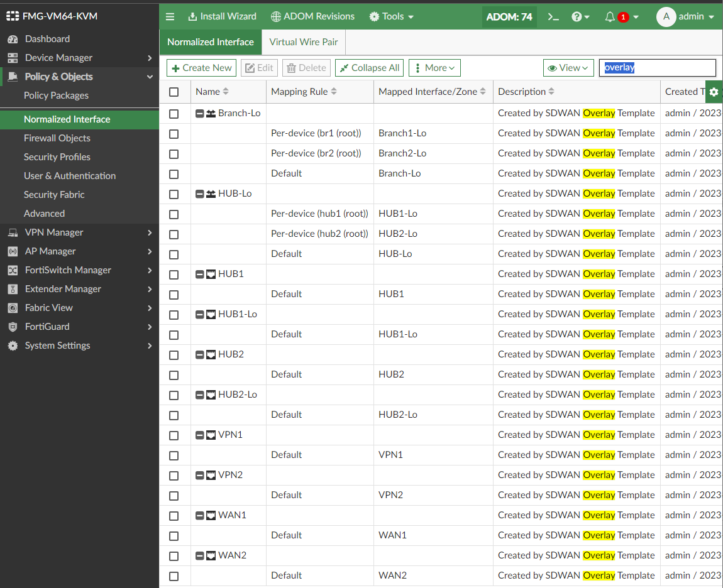The image size is (723, 588).
Task: Check the checkbox for Branch-Lo row
Action: pyautogui.click(x=174, y=114)
